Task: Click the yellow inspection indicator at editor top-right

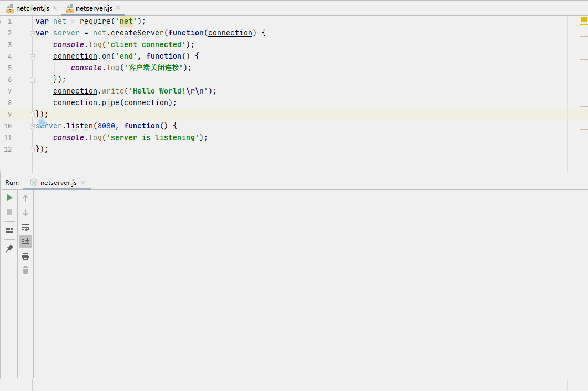Action: click(584, 20)
